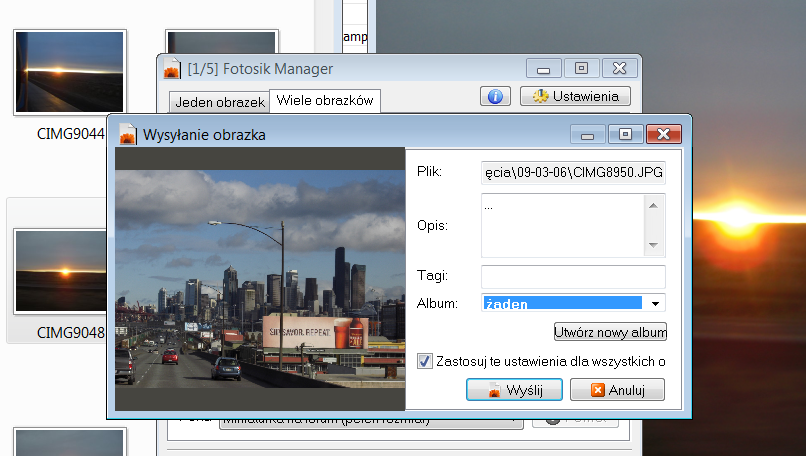Select the thumbnail to the right of CIMG9044
The width and height of the screenshot is (806, 456).
(x=222, y=42)
